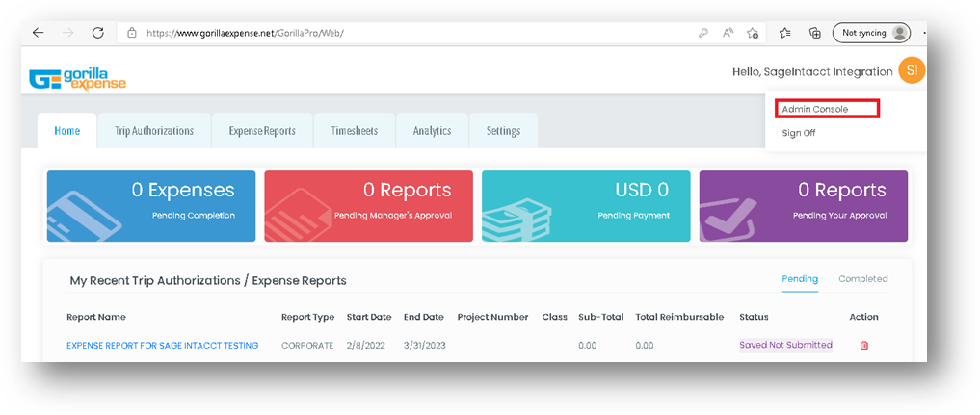Image resolution: width=980 pixels, height=415 pixels.
Task: Switch to the Expense Reports tab
Action: coord(262,130)
